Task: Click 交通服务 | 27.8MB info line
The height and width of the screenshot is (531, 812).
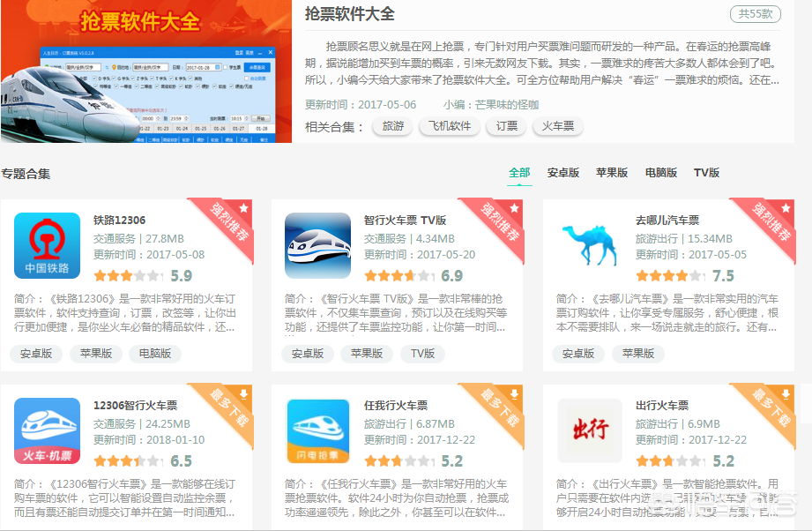Action: 138,239
